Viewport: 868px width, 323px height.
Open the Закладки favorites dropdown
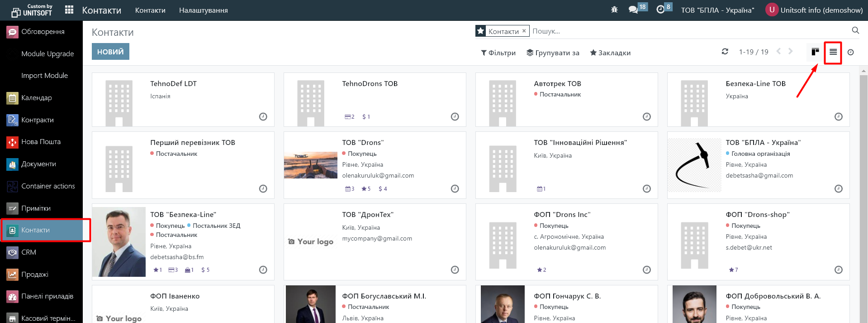610,53
